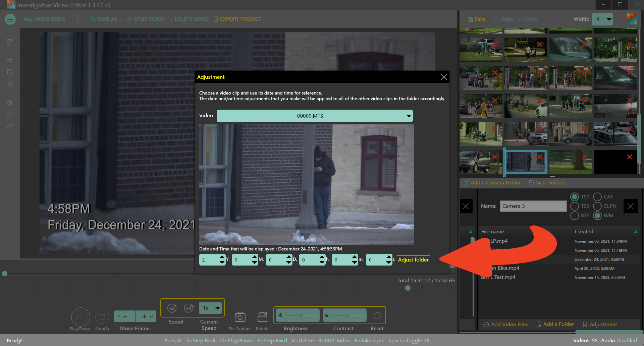
Task: Click SAVE AS... menu item
Action: click(x=105, y=19)
